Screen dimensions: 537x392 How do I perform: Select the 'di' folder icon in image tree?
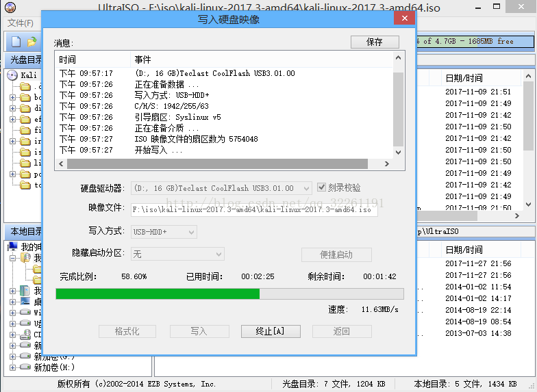click(25, 108)
